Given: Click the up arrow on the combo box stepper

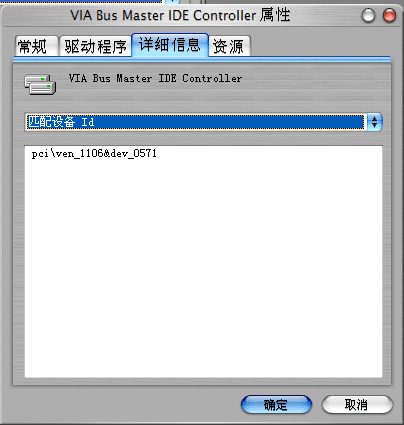Looking at the screenshot, I should tap(374, 119).
